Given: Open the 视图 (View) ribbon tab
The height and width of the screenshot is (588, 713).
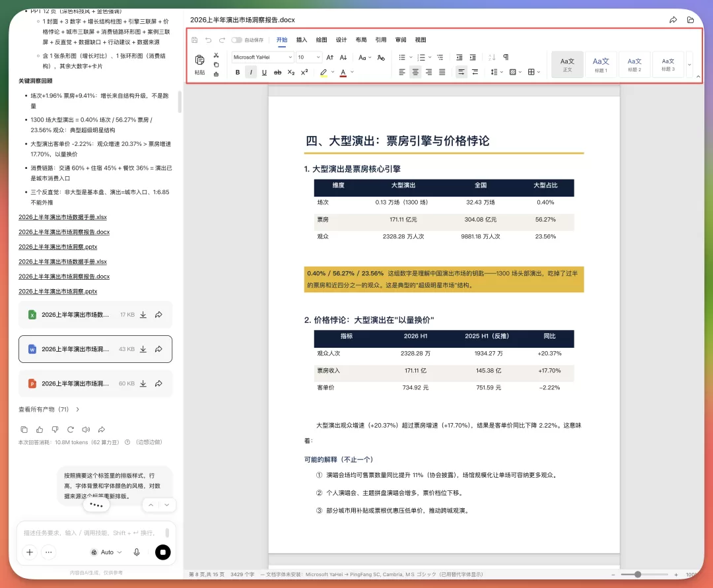Looking at the screenshot, I should 421,40.
